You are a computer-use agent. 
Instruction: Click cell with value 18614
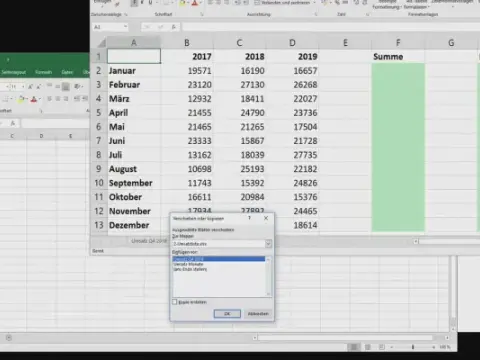pos(292,225)
